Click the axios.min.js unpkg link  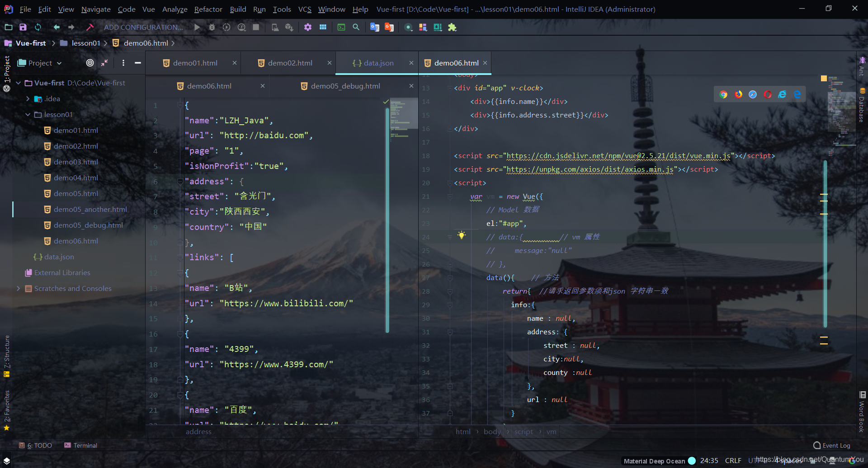pyautogui.click(x=590, y=169)
